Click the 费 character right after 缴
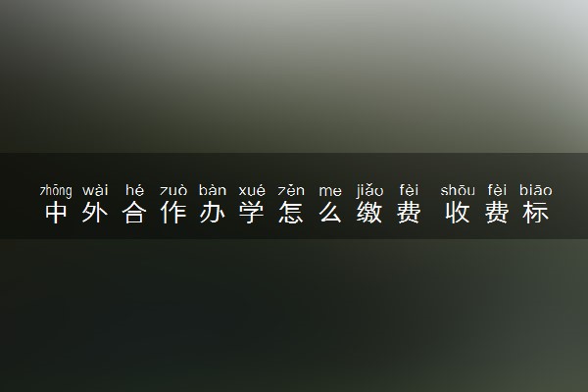 coord(409,213)
